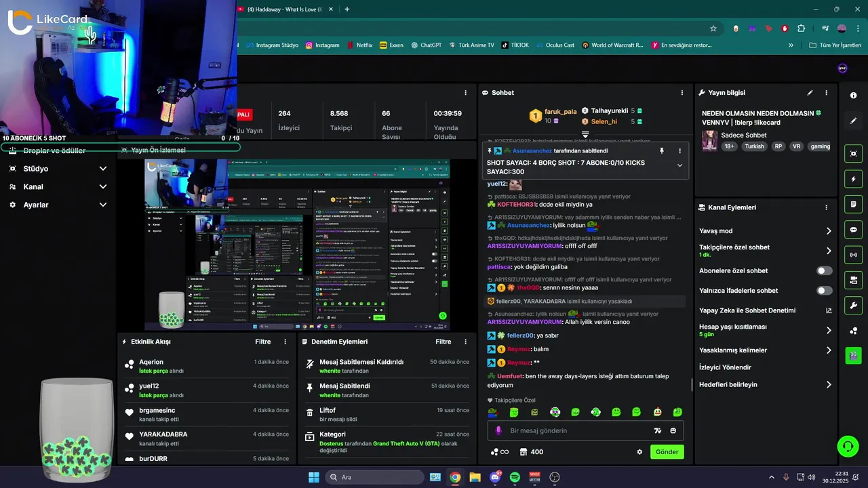Open Tüm Yer İşaretleri bookmarks folder
Image resolution: width=868 pixels, height=488 pixels.
[x=835, y=45]
